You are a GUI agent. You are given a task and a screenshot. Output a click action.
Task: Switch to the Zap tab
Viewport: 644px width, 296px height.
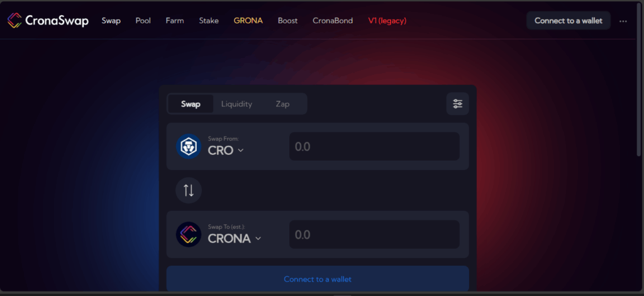(x=282, y=104)
